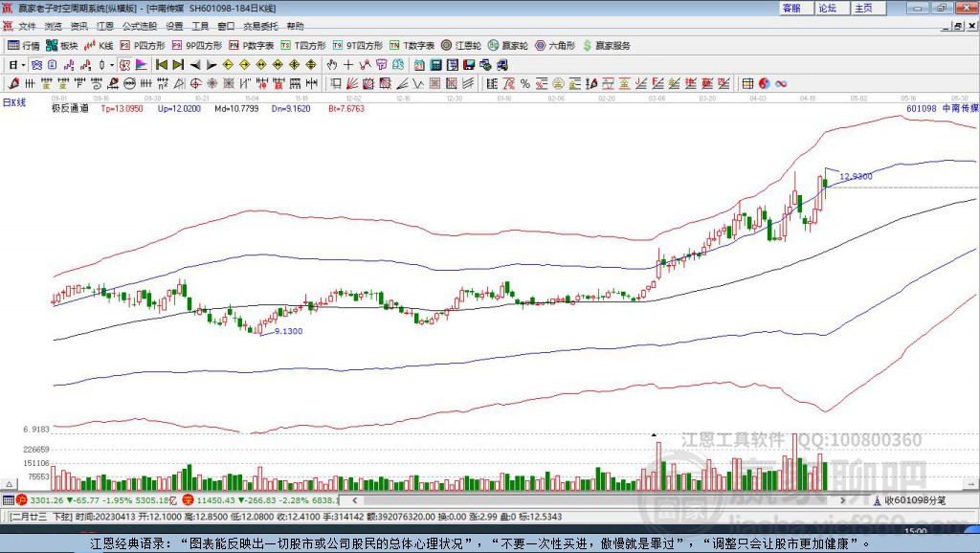Click the 极反通道 indicator name
This screenshot has height=553, width=980.
70,109
